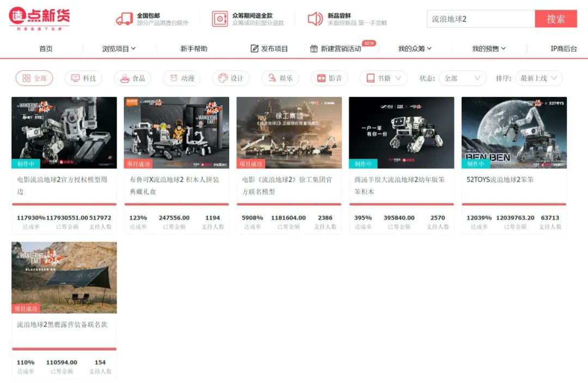The height and width of the screenshot is (383, 588).
Task: Filter by 影音 category
Action: click(329, 78)
